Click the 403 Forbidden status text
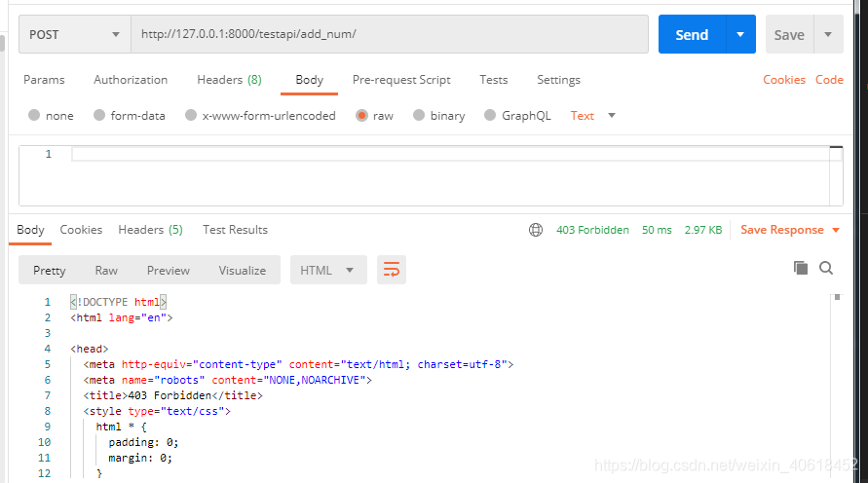This screenshot has width=868, height=483. [x=592, y=230]
